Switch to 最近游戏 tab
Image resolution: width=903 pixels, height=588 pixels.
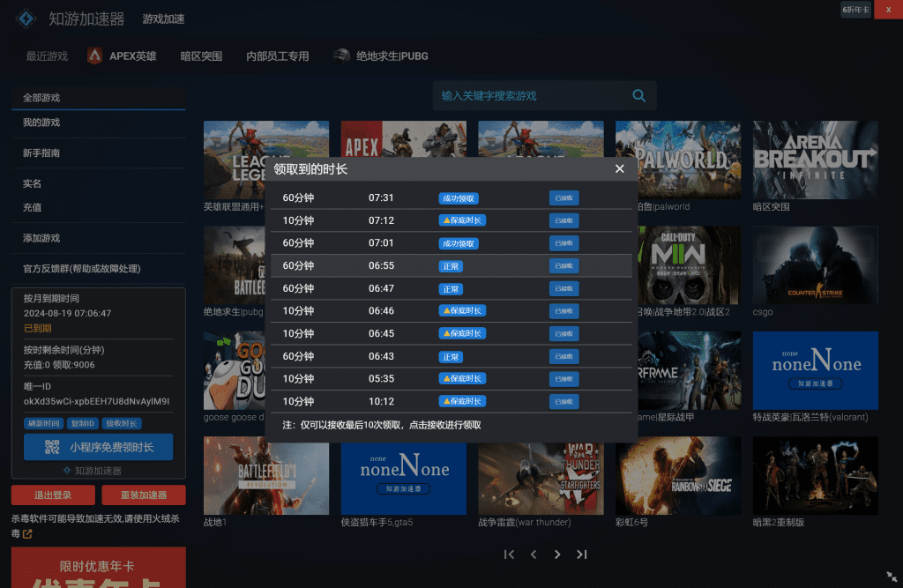pyautogui.click(x=47, y=56)
